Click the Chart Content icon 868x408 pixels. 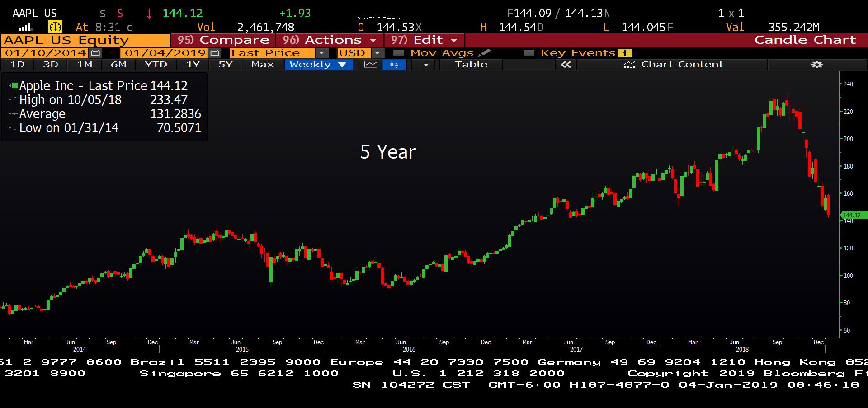pyautogui.click(x=630, y=65)
